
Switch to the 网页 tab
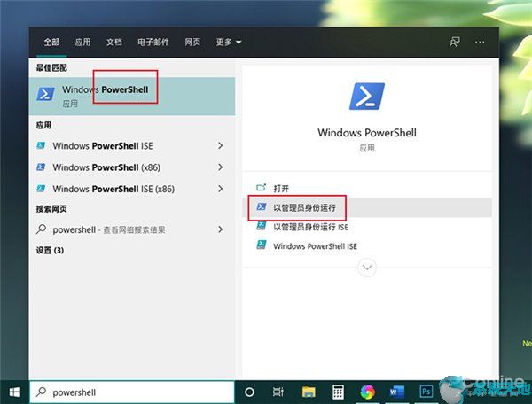(x=192, y=42)
